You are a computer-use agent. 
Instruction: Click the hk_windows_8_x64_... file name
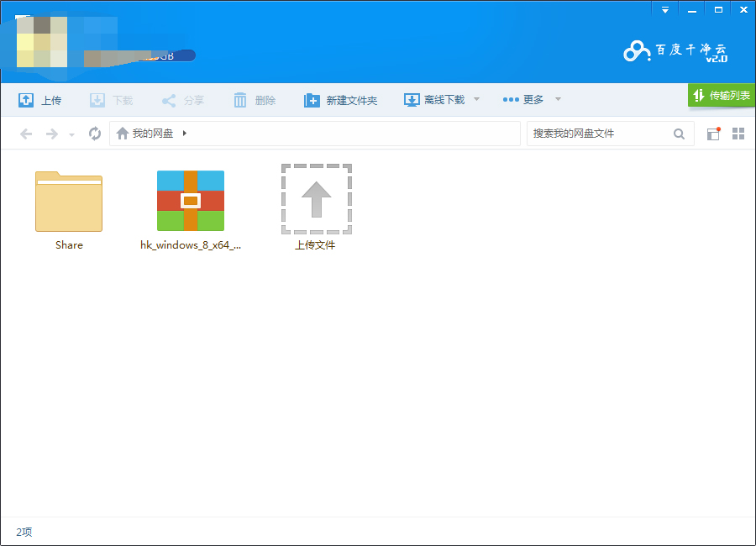click(191, 245)
